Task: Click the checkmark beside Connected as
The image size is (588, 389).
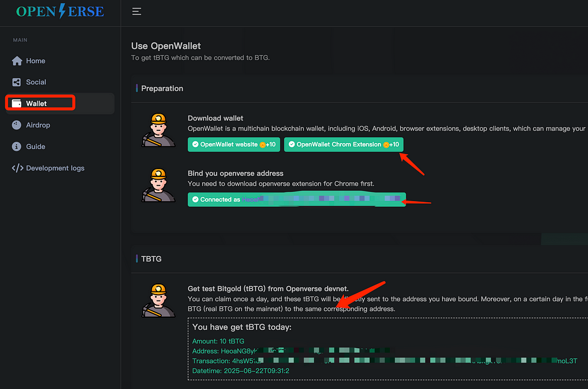Action: [195, 199]
